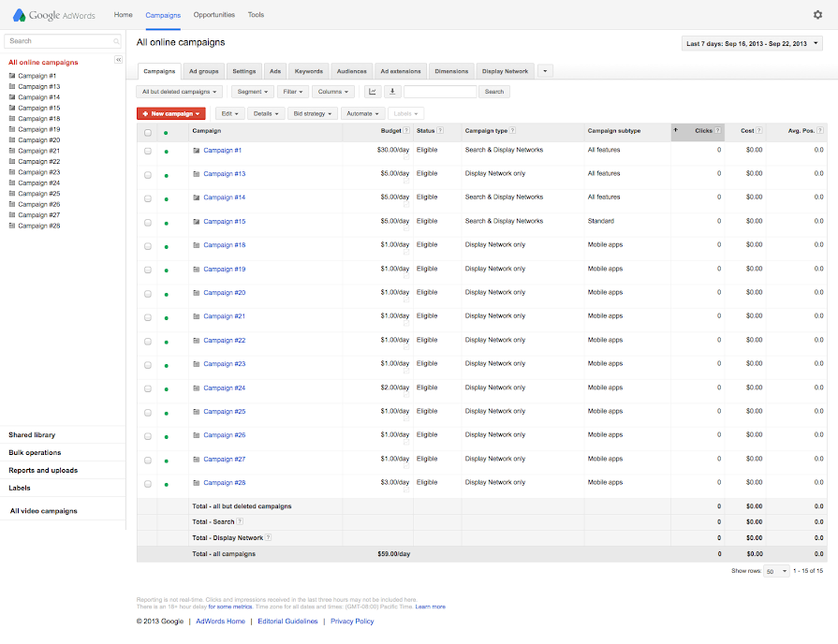Click the download report icon
This screenshot has height=644, width=838.
392,92
